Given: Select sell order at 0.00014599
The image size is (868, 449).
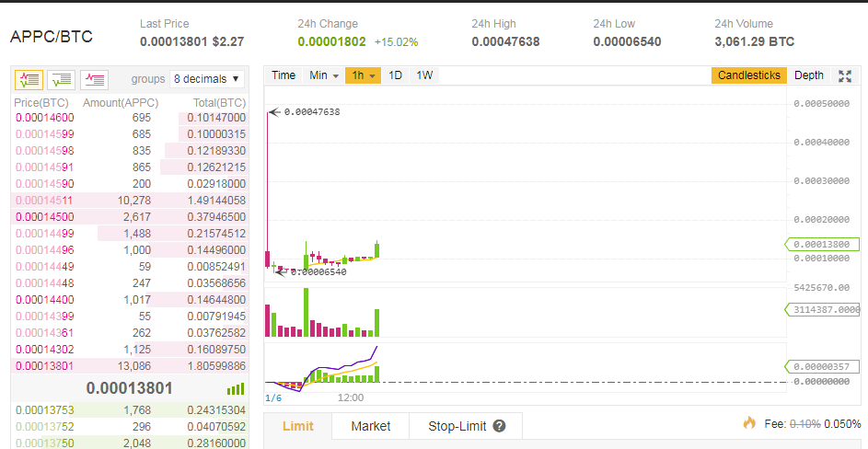Looking at the screenshot, I should point(130,134).
